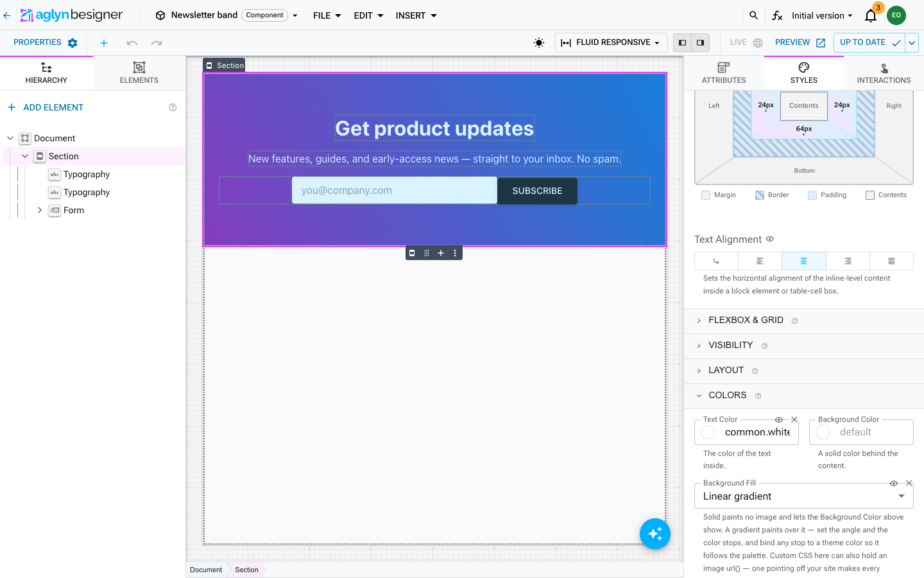The height and width of the screenshot is (578, 924).
Task: Choose the right text alignment icon
Action: (848, 261)
